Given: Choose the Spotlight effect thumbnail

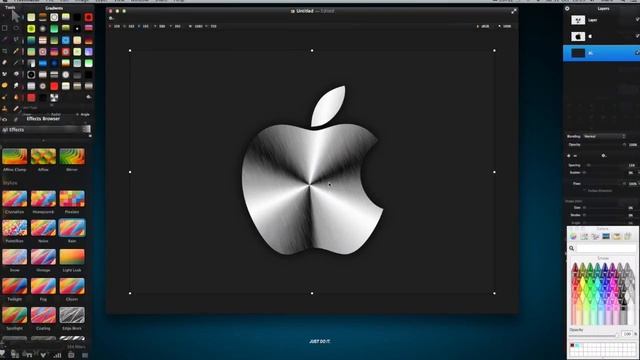Looking at the screenshot, I should point(15,315).
